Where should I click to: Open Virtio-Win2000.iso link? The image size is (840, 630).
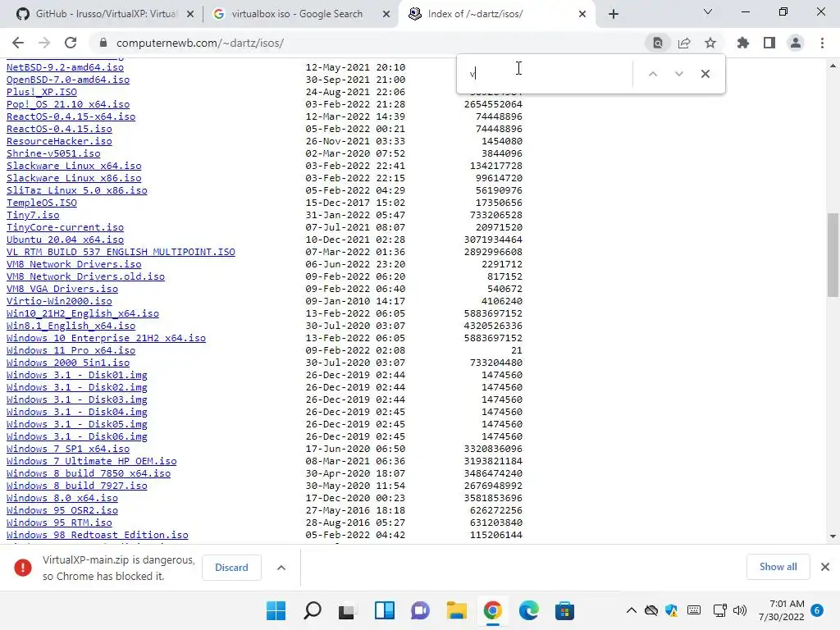tap(59, 301)
